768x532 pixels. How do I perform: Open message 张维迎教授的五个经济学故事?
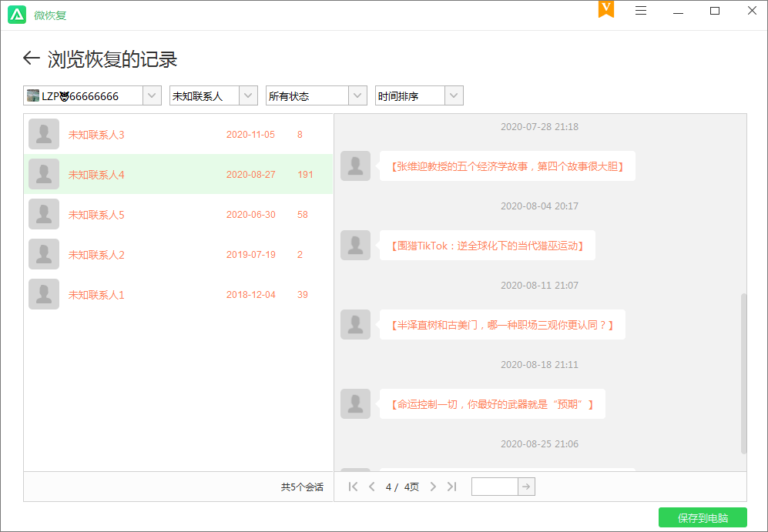pos(508,166)
